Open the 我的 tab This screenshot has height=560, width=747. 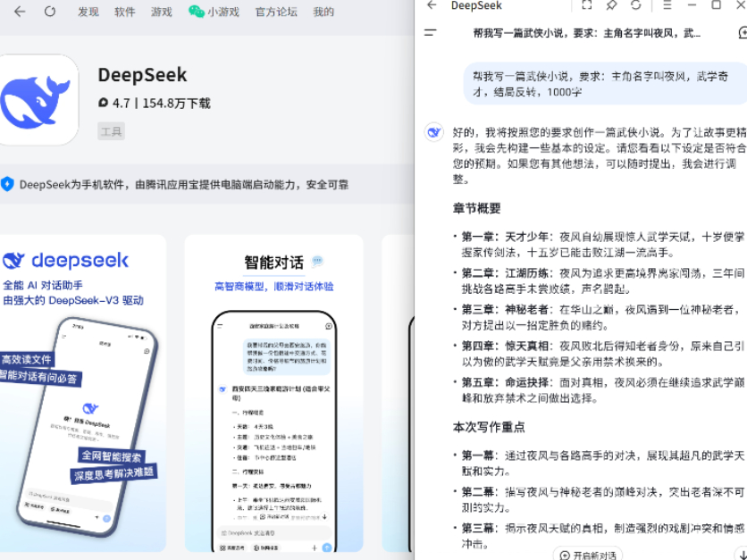[x=323, y=12]
